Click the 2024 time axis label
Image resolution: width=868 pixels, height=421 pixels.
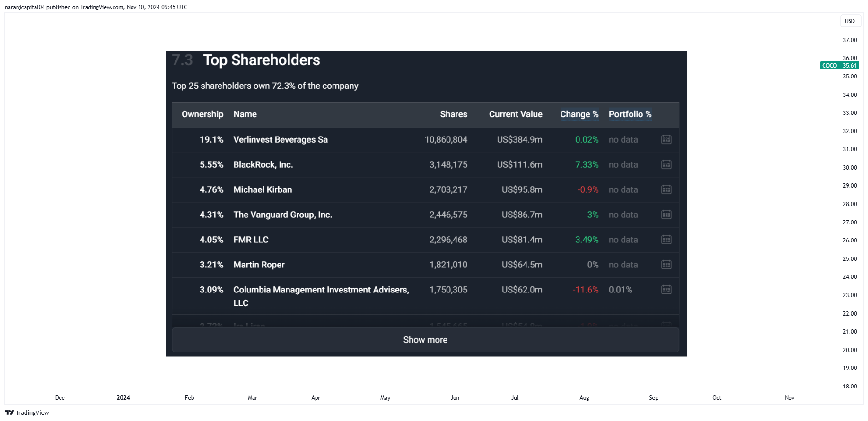tap(123, 398)
